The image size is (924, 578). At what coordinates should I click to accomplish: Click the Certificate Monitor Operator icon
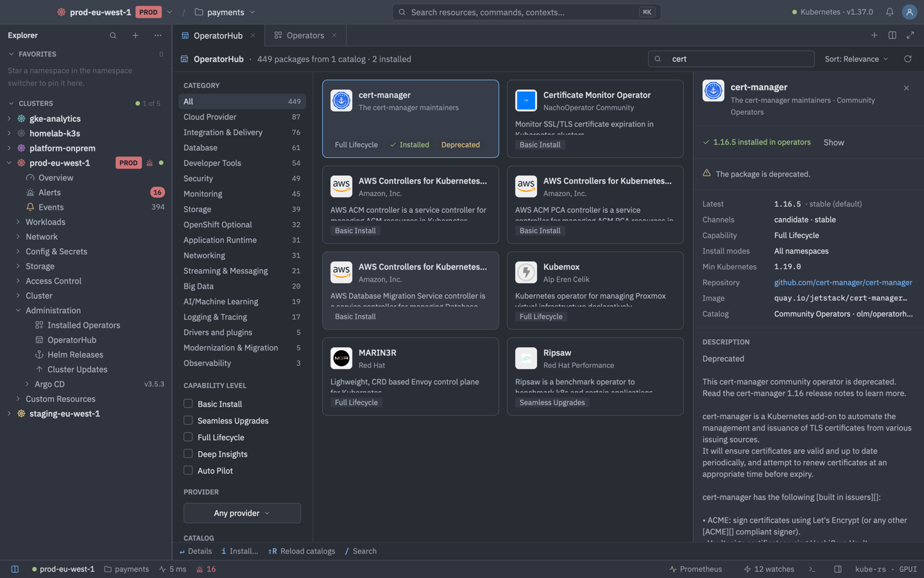526,100
